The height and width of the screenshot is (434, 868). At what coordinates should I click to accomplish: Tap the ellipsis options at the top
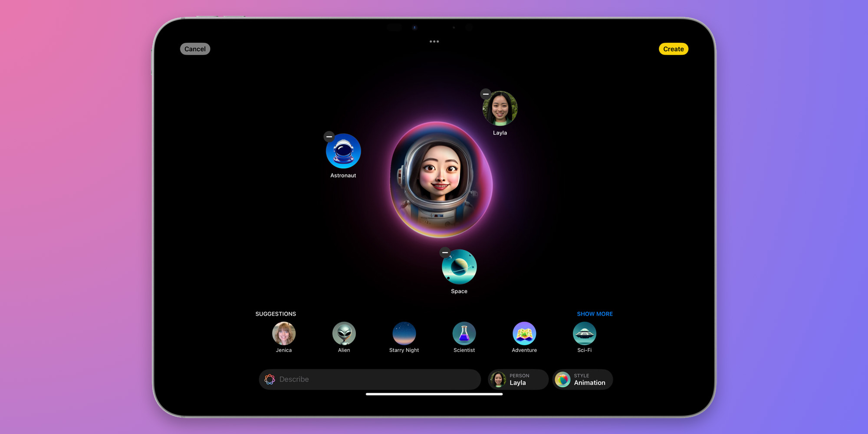point(434,41)
